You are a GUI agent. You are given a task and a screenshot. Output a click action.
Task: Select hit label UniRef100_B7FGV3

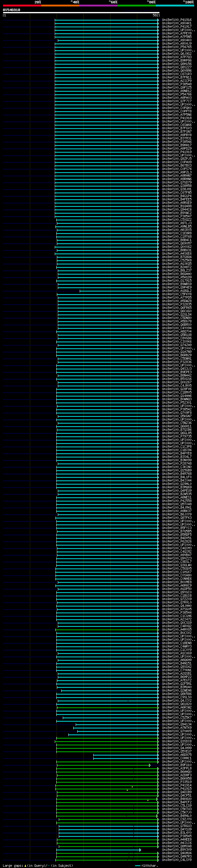pos(177,128)
